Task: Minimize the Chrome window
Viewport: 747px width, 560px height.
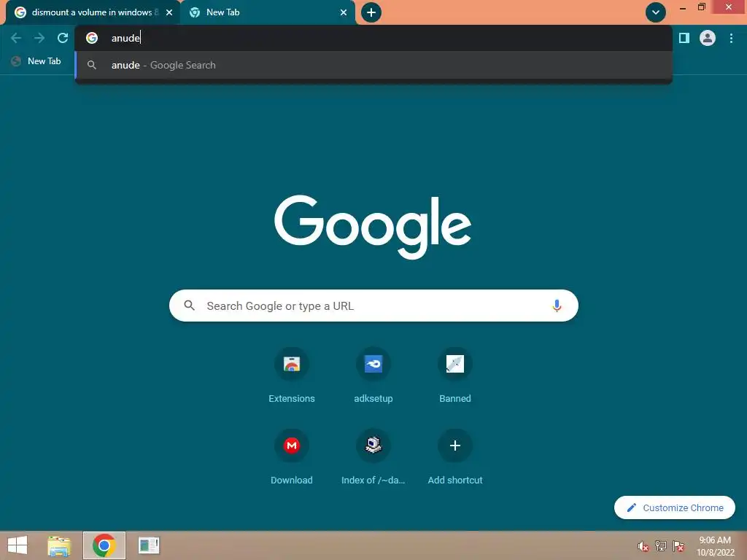Action: 683,7
